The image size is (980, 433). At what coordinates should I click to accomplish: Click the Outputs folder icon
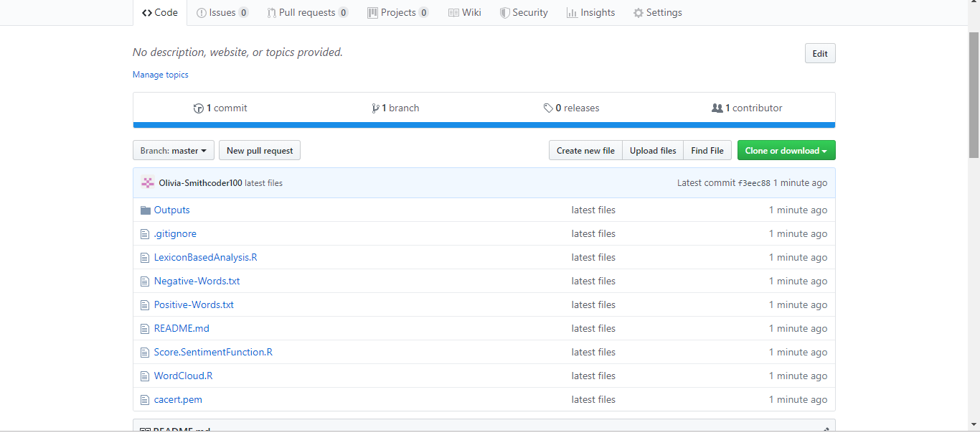point(145,210)
